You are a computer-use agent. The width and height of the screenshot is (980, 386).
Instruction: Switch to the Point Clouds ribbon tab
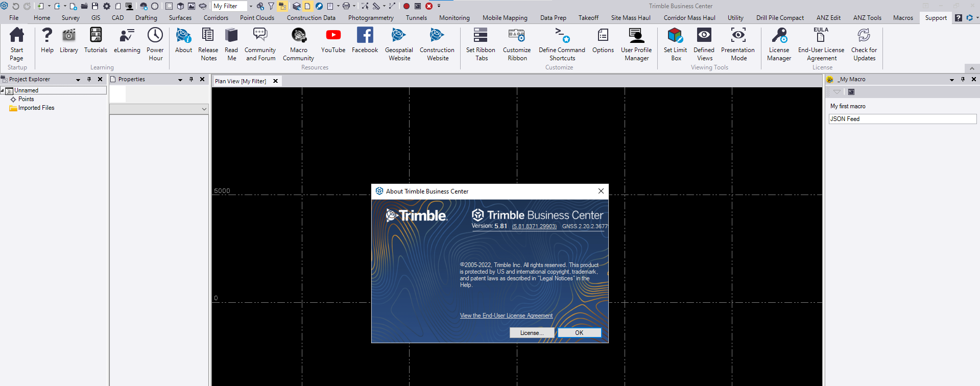pyautogui.click(x=257, y=18)
